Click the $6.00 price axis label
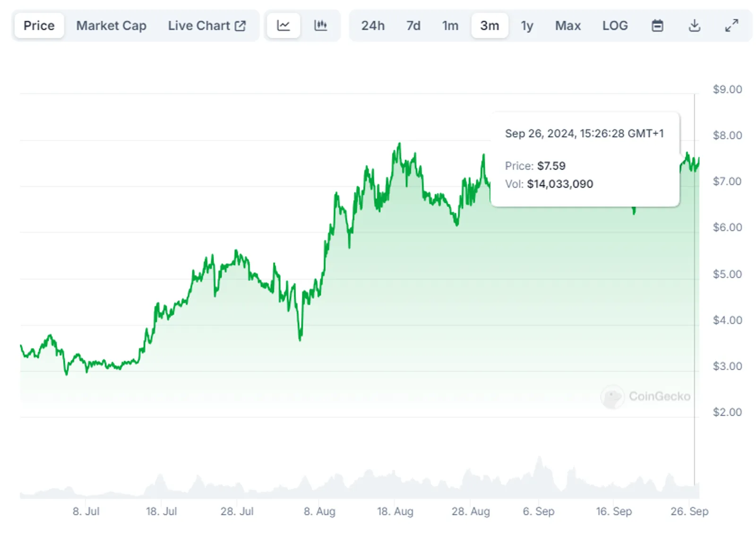756x539 pixels. click(728, 227)
